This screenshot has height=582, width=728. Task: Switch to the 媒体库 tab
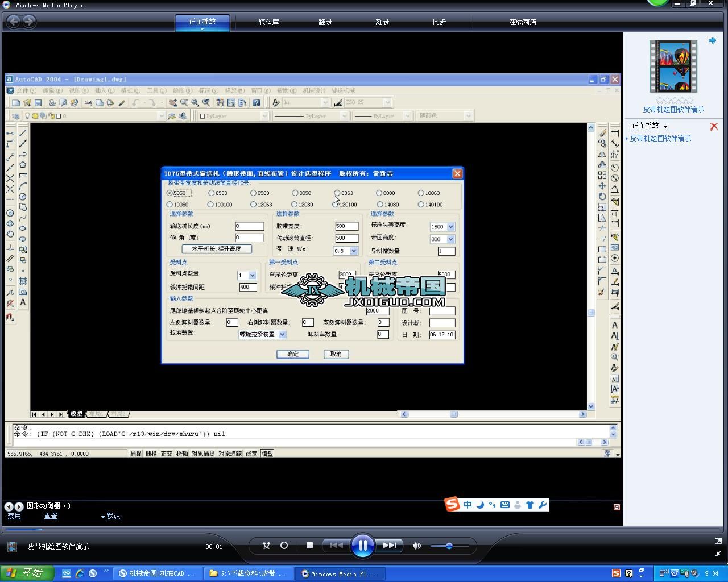(268, 22)
